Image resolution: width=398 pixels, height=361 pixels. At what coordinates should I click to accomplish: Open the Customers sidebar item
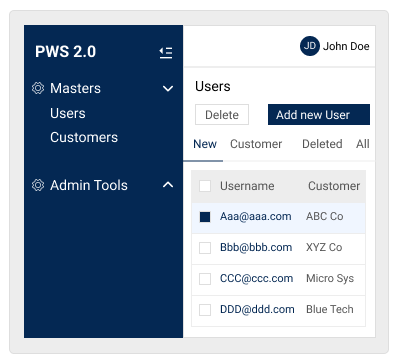click(x=84, y=137)
